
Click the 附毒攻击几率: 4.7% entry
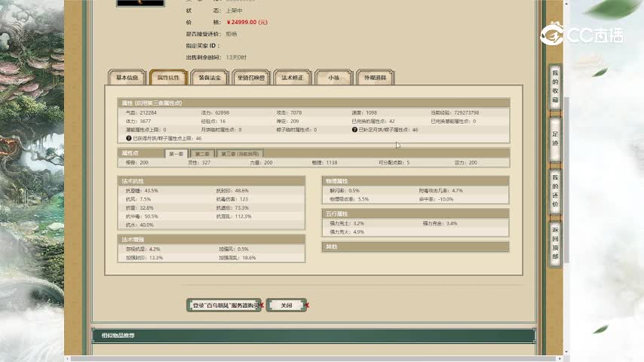click(x=440, y=191)
